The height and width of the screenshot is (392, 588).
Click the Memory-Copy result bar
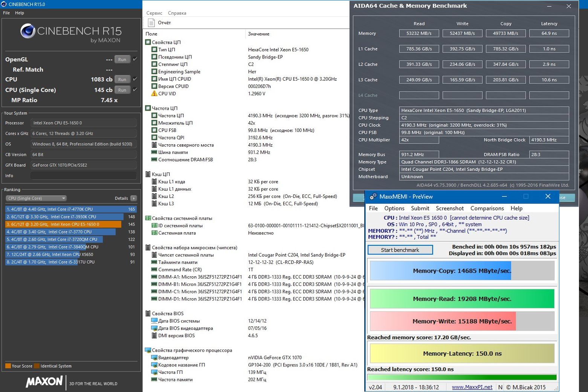coord(462,271)
